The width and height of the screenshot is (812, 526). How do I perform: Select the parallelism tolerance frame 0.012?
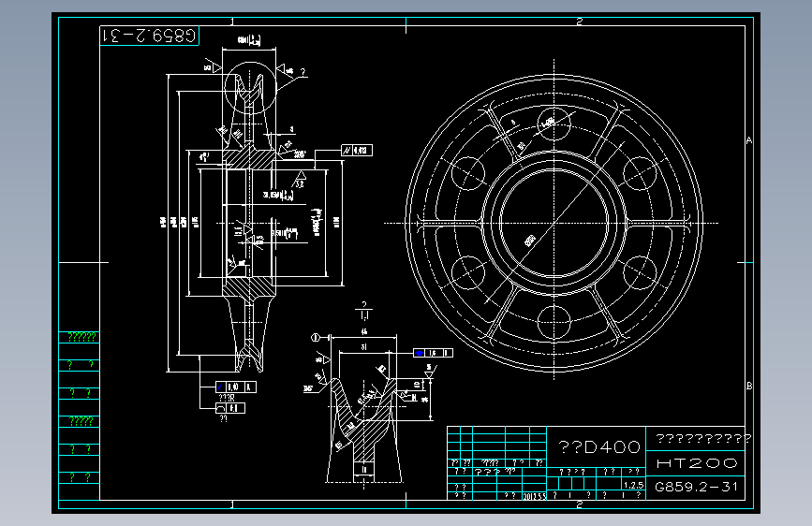click(x=357, y=150)
